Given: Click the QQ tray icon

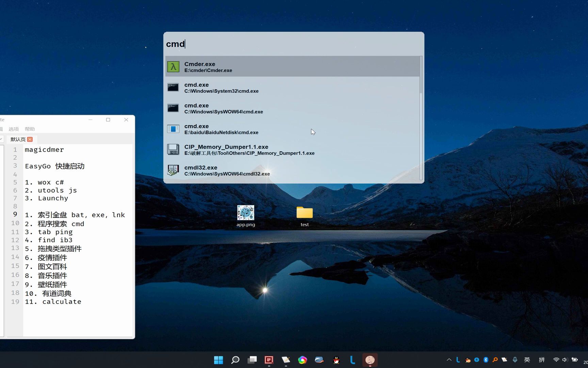Looking at the screenshot, I should click(x=468, y=360).
